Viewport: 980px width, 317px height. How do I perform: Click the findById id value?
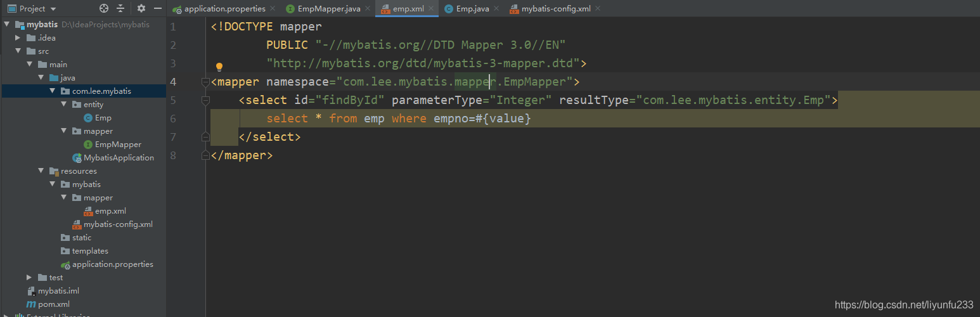351,100
